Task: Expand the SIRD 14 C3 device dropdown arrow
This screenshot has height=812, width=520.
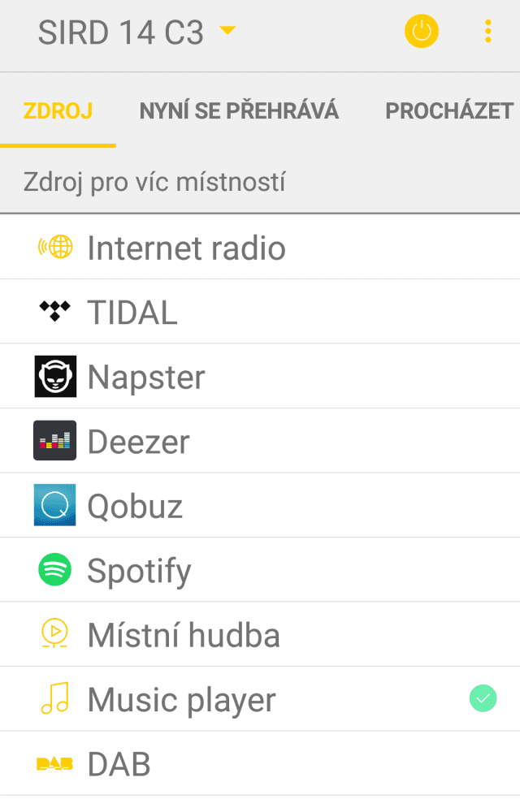Action: [227, 32]
